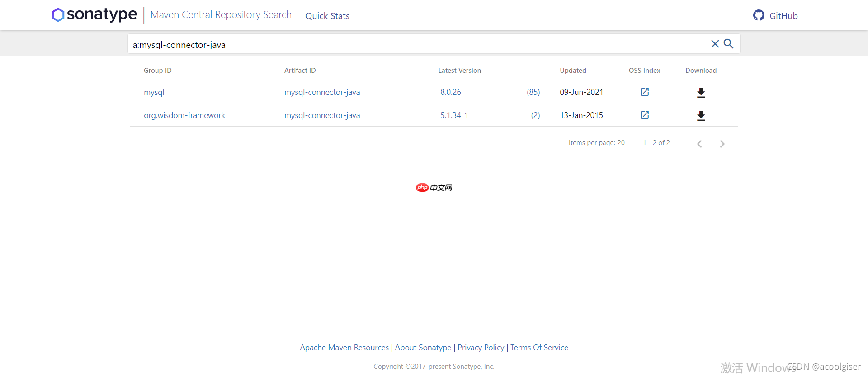This screenshot has height=376, width=868.
Task: Open version 8.0.26 link
Action: point(451,92)
